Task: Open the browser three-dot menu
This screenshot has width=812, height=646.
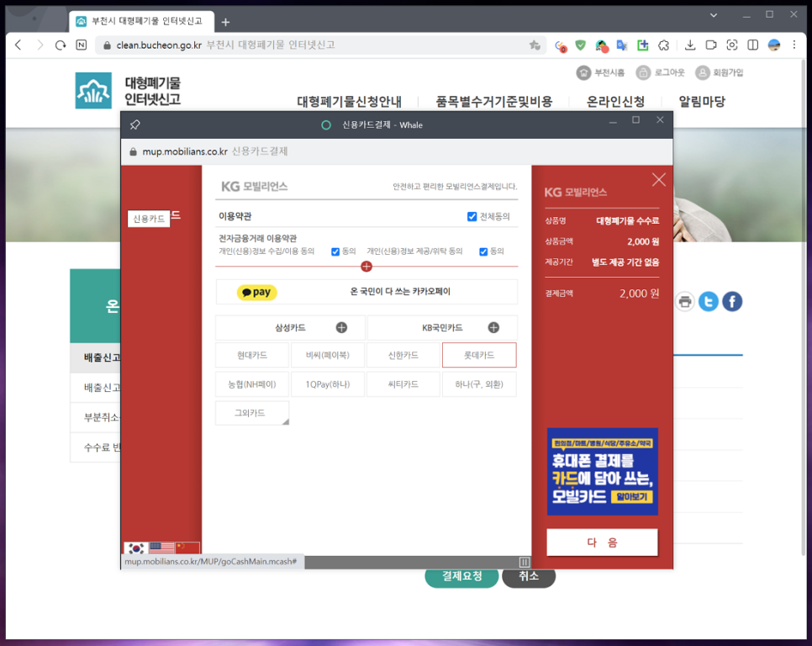Action: point(794,45)
